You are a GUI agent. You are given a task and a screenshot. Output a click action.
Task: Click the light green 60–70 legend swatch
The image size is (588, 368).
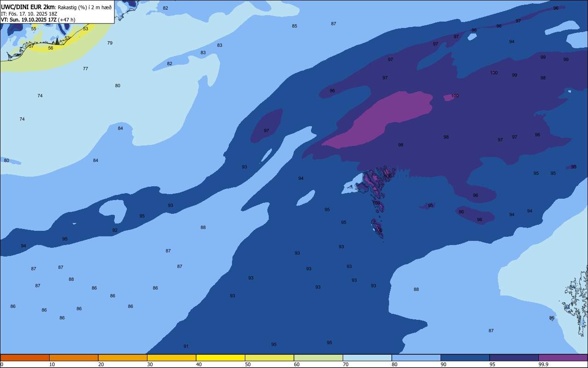point(318,357)
